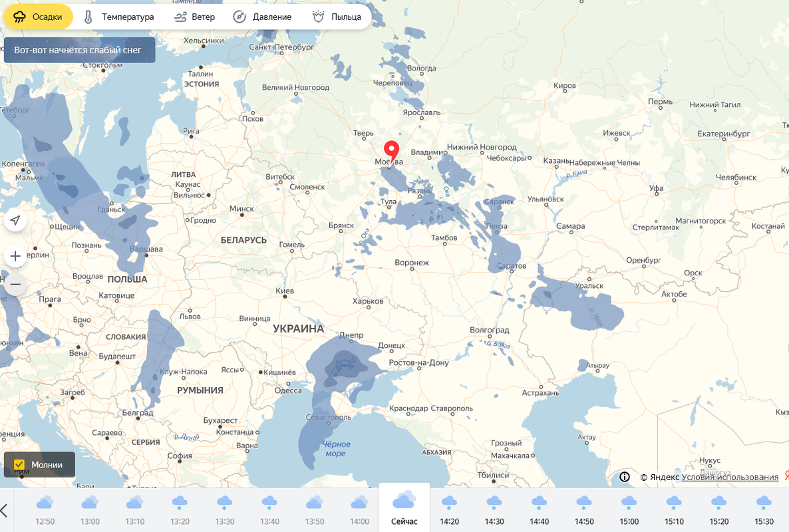Click the barometer icon next to Давление

(239, 17)
